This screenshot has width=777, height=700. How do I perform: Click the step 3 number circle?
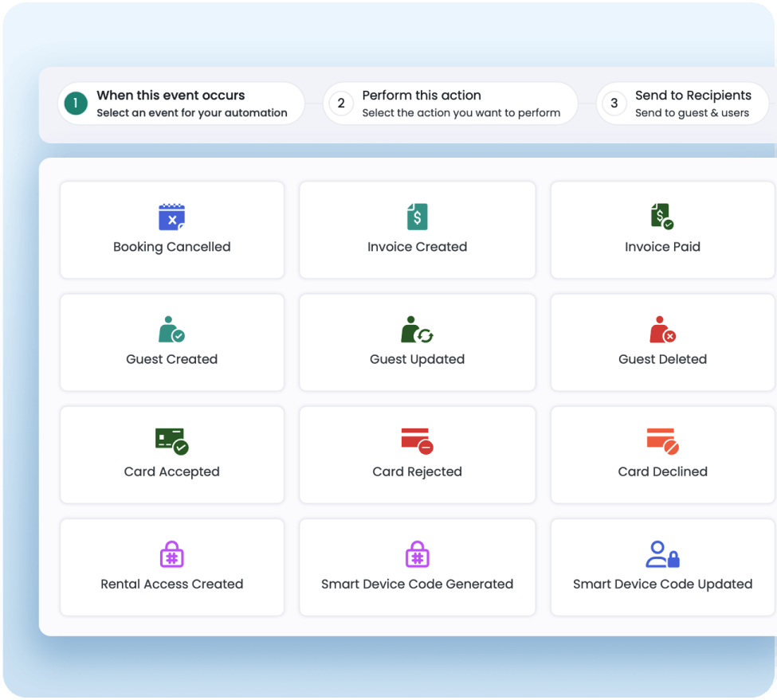pos(614,104)
